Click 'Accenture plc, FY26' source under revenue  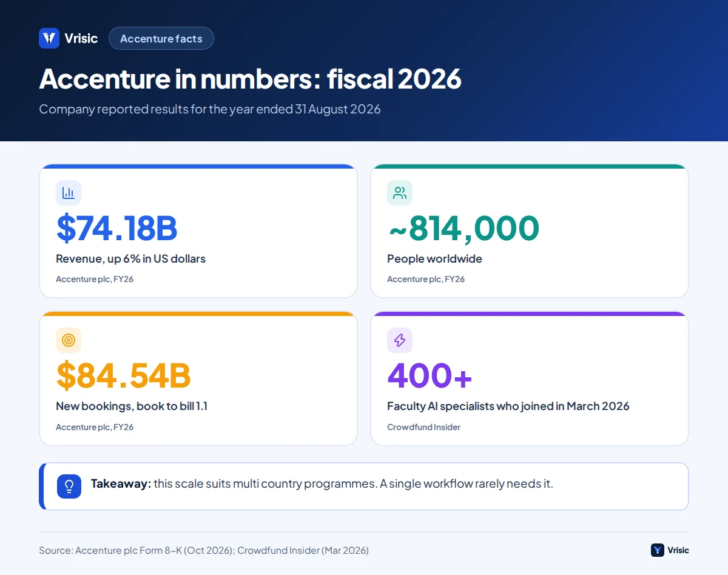click(x=95, y=279)
